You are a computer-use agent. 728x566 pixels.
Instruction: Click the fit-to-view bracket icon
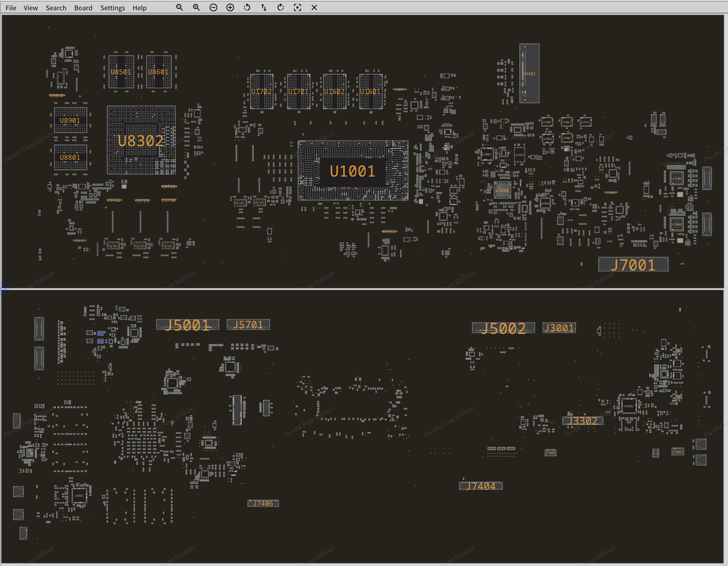coord(297,7)
